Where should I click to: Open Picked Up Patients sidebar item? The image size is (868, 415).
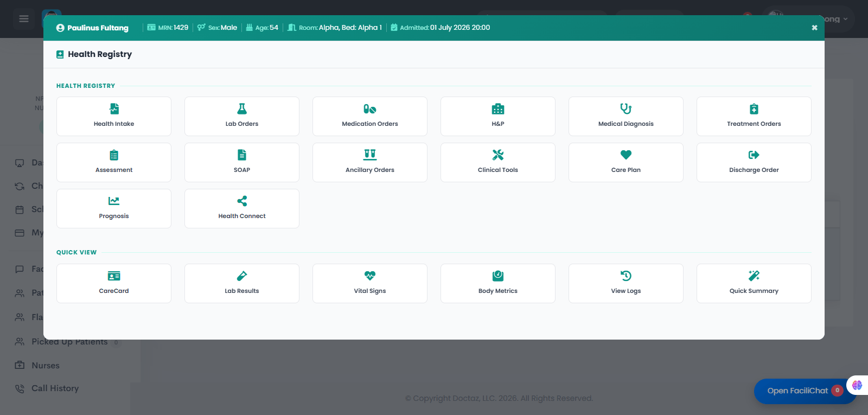(69, 342)
